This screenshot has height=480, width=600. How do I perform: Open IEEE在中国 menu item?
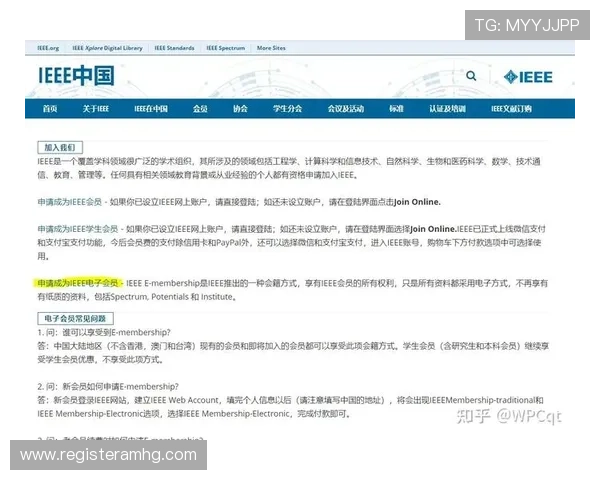(151, 109)
